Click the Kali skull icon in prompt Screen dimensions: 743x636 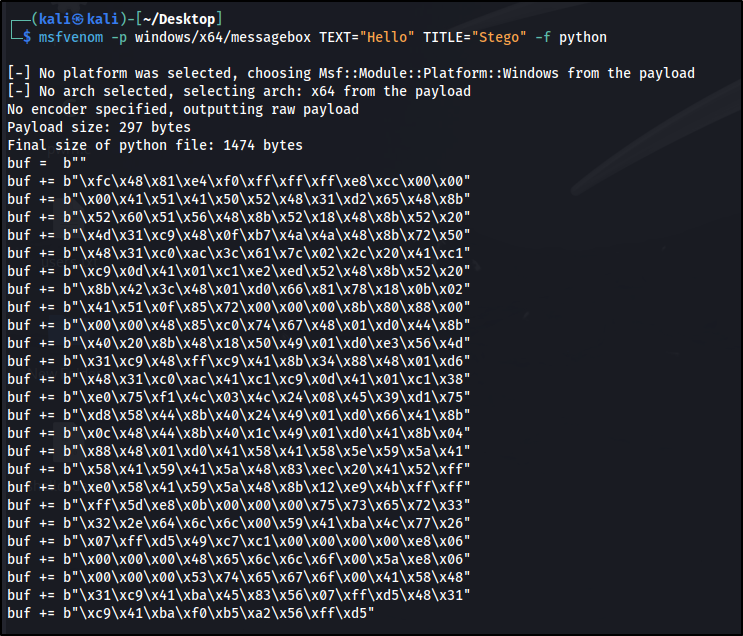79,19
